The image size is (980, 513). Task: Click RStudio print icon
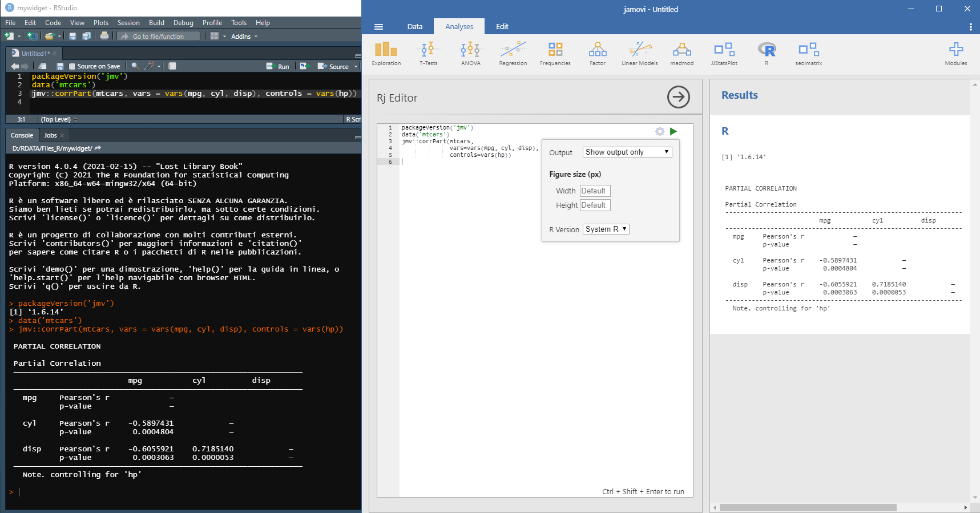point(104,36)
